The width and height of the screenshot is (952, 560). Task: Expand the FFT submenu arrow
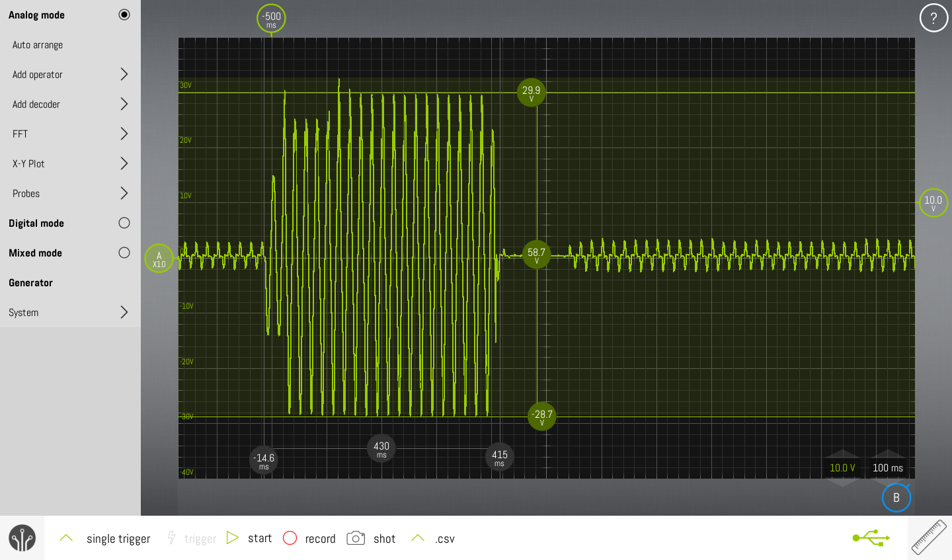pyautogui.click(x=124, y=134)
